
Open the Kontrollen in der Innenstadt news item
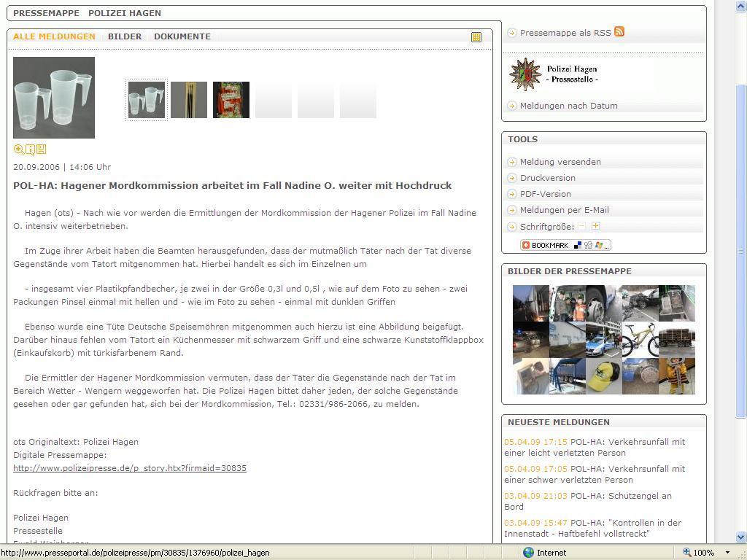(x=592, y=528)
